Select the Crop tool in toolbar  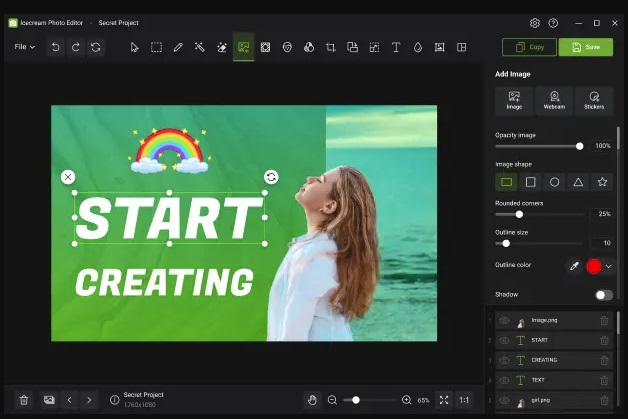click(x=330, y=47)
